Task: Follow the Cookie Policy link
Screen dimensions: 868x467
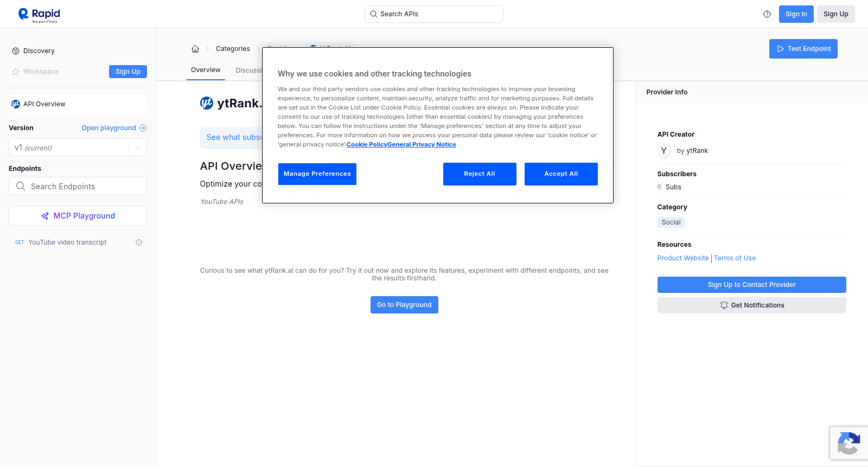Action: 367,144
